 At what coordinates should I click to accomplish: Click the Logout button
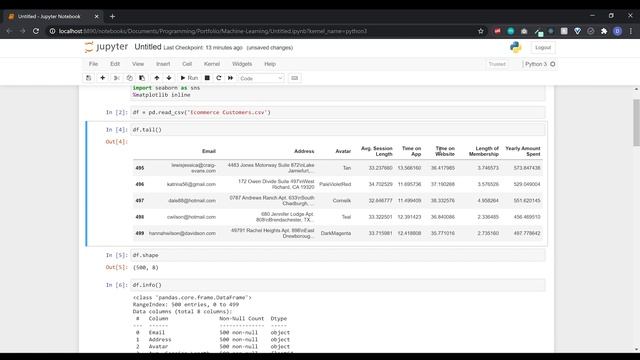tap(543, 48)
